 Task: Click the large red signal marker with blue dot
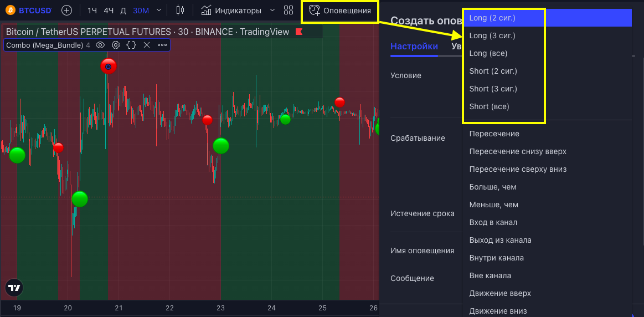pyautogui.click(x=109, y=66)
